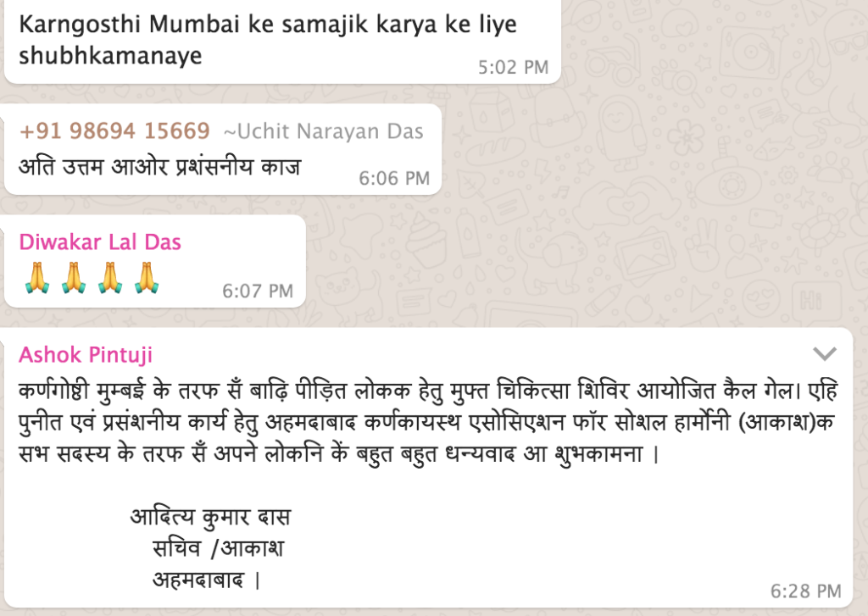868x616 pixels.
Task: Click the 6:28 PM timestamp
Action: pos(806,591)
